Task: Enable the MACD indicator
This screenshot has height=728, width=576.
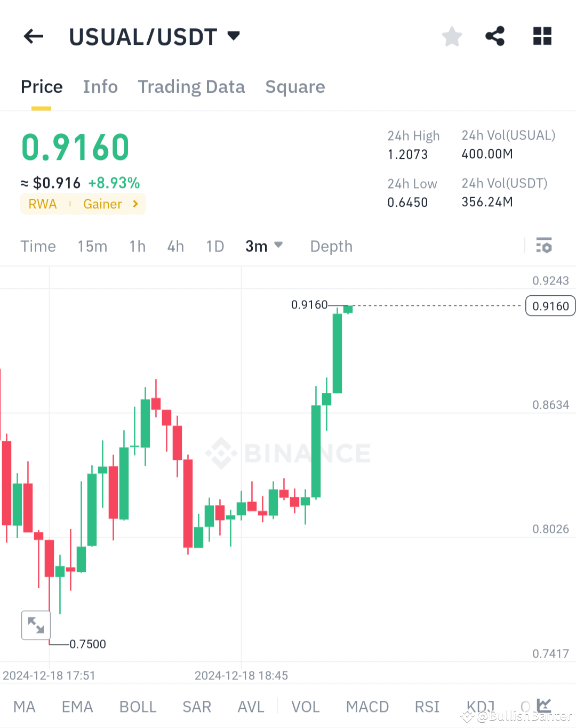Action: pyautogui.click(x=367, y=707)
